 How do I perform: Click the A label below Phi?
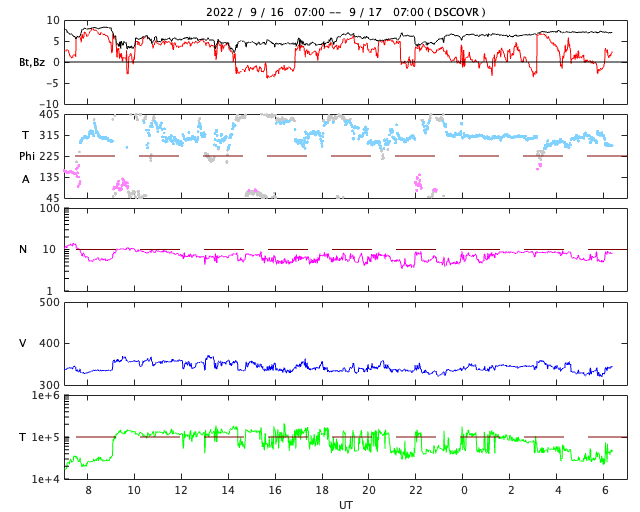point(26,179)
